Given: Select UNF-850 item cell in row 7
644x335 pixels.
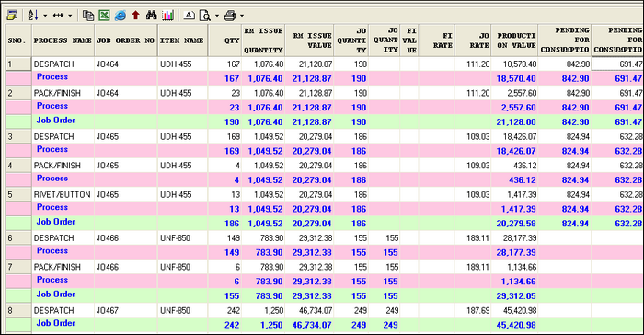Looking at the screenshot, I should point(183,267).
